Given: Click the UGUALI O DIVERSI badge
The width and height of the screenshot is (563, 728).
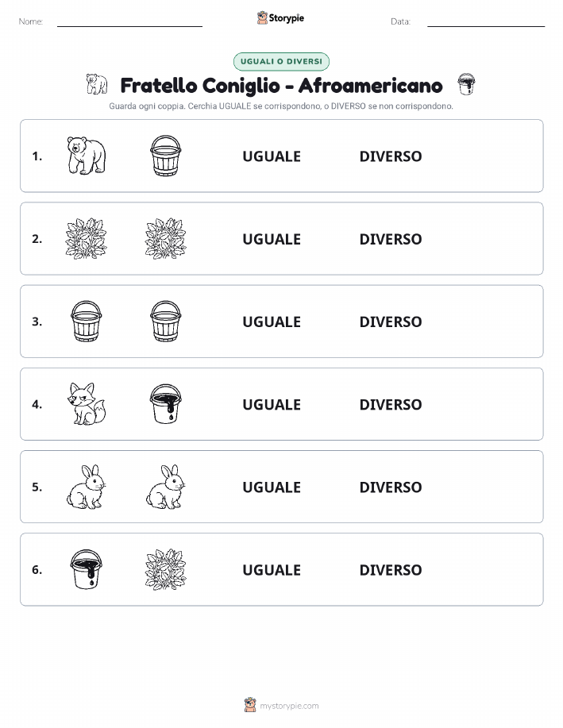Looking at the screenshot, I should 281,61.
